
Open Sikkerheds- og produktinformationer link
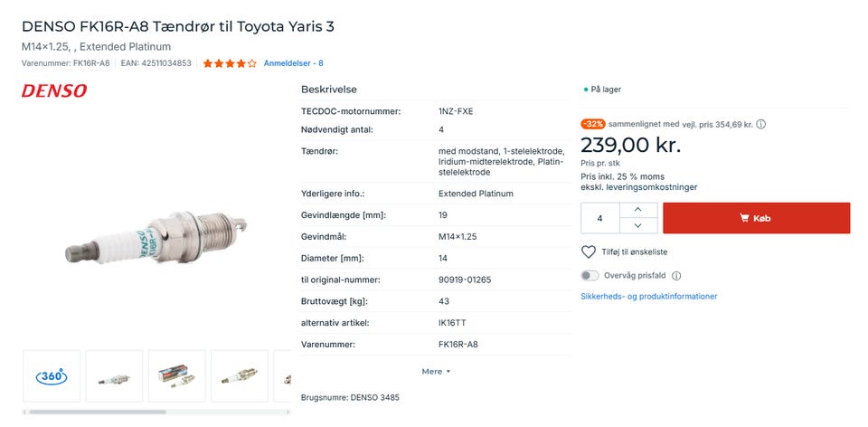648,296
